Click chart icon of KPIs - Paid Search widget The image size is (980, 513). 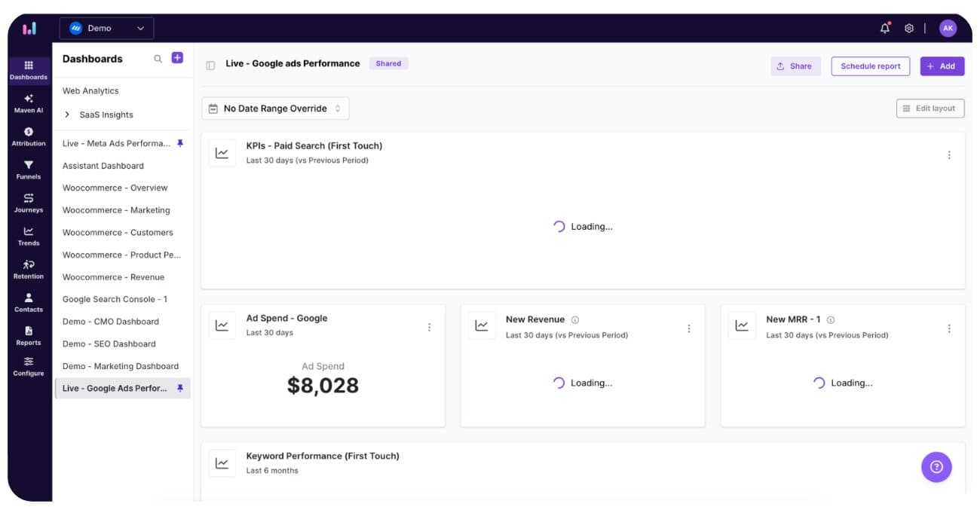click(222, 153)
